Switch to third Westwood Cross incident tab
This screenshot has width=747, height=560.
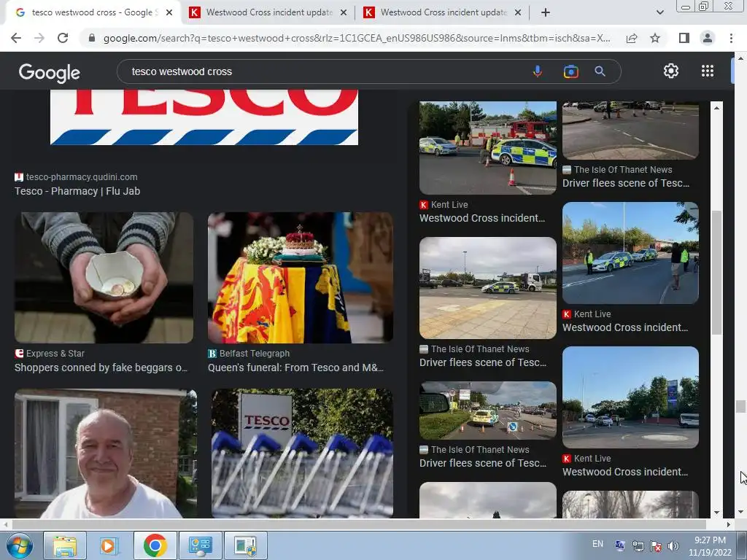coord(443,12)
